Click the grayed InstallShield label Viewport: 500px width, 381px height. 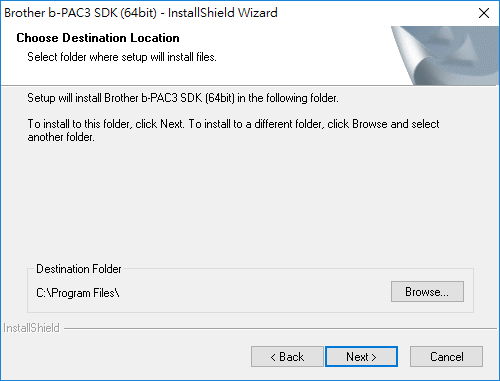(x=31, y=328)
